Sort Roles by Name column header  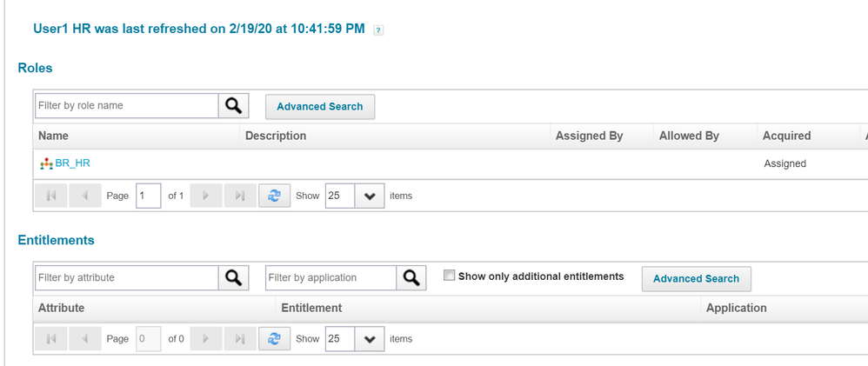tap(54, 136)
